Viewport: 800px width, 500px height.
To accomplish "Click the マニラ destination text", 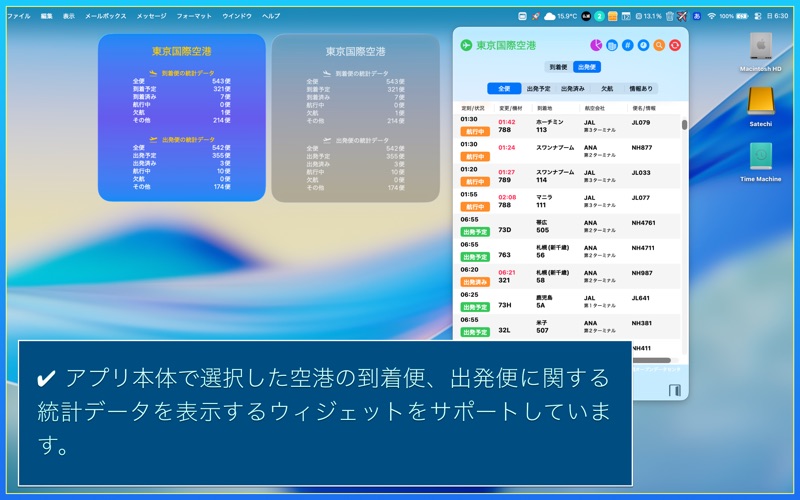I will [544, 197].
